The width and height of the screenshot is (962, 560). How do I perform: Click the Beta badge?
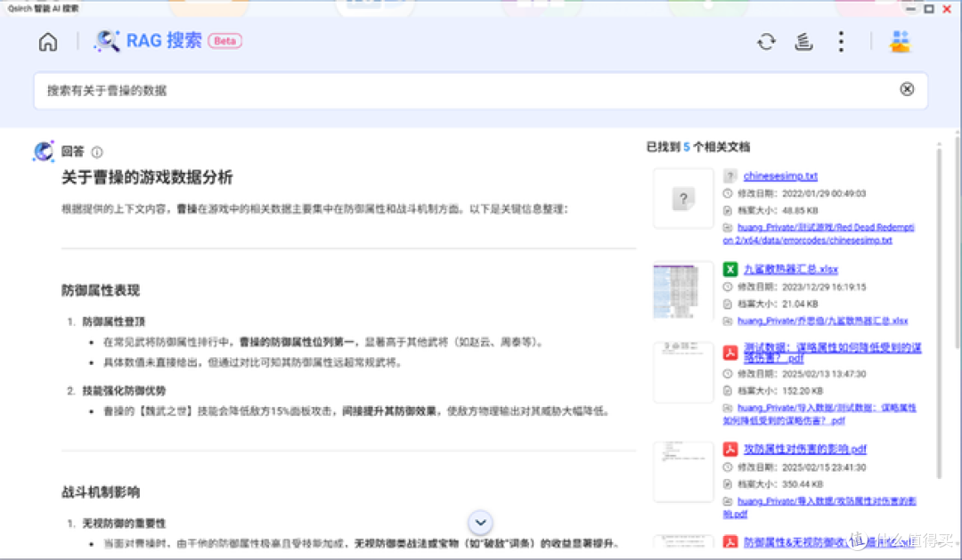pyautogui.click(x=224, y=41)
